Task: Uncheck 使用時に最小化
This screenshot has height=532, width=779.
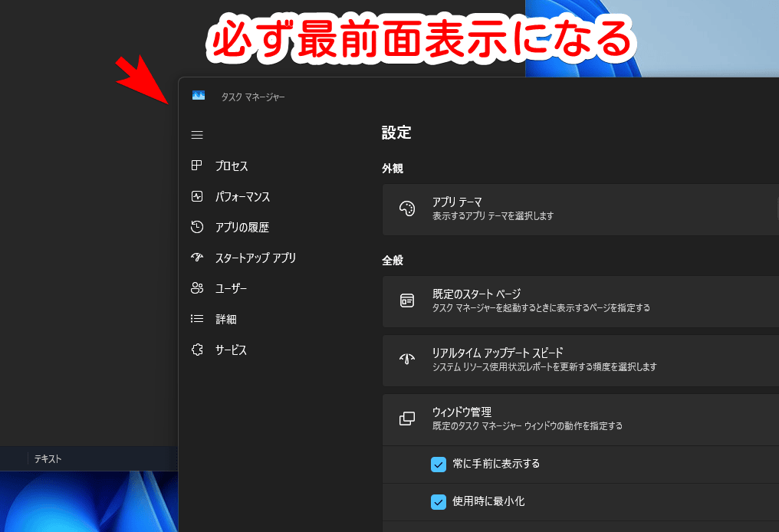Action: (439, 502)
